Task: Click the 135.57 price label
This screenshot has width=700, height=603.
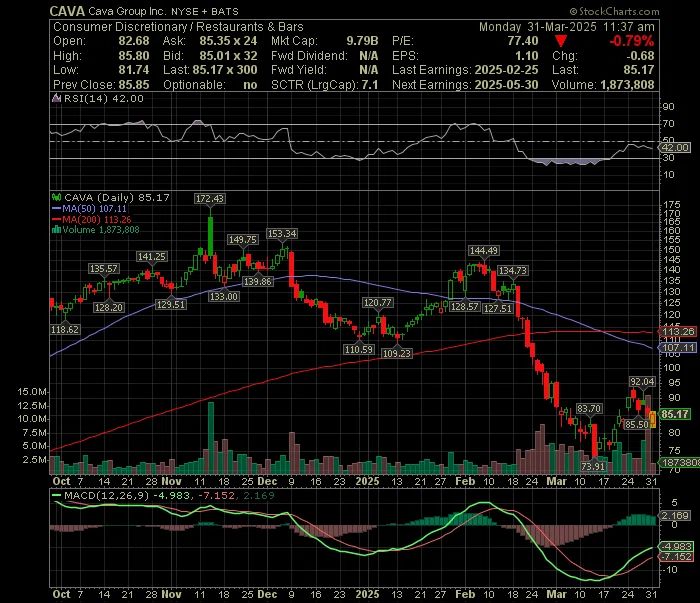Action: coord(104,269)
